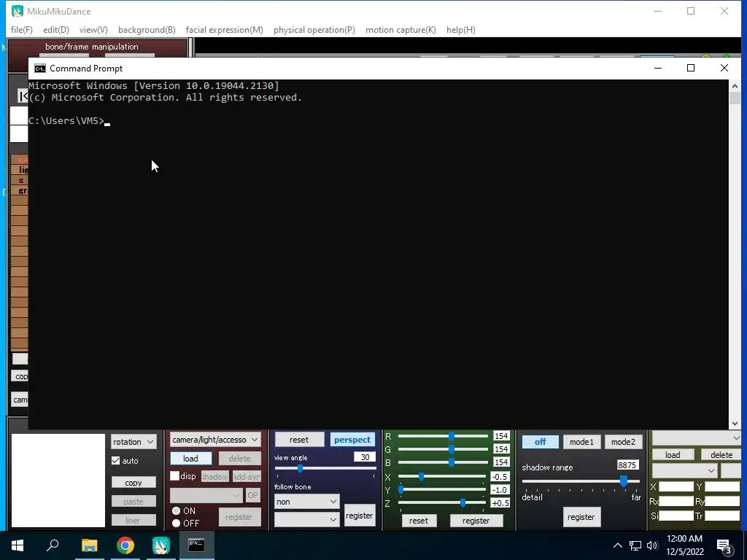Open the follow bone 'non' dropdown
Image resolution: width=747 pixels, height=560 pixels.
coord(306,502)
